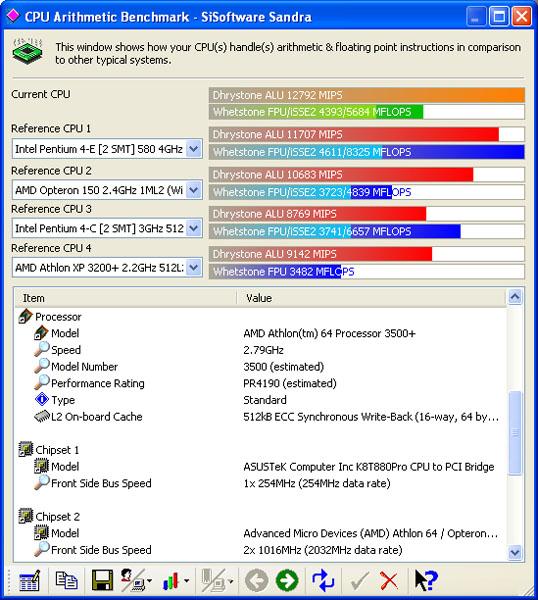Click the blue diamond Type icon
This screenshot has width=538, height=600.
tap(41, 399)
